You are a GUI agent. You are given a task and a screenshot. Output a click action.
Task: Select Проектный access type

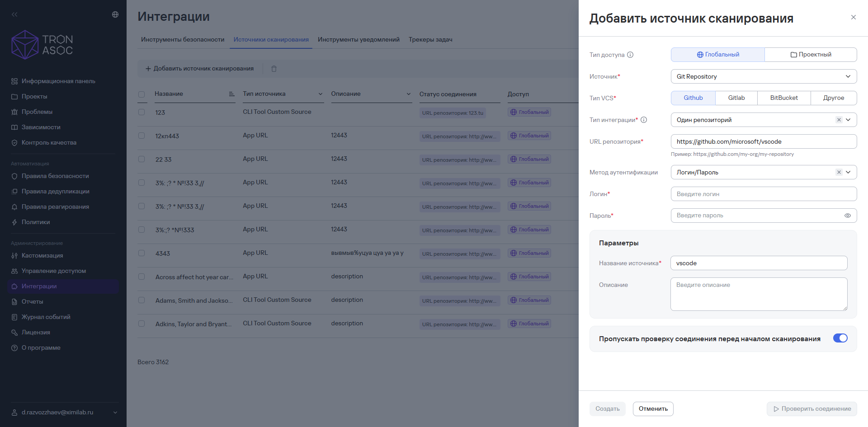[811, 55]
